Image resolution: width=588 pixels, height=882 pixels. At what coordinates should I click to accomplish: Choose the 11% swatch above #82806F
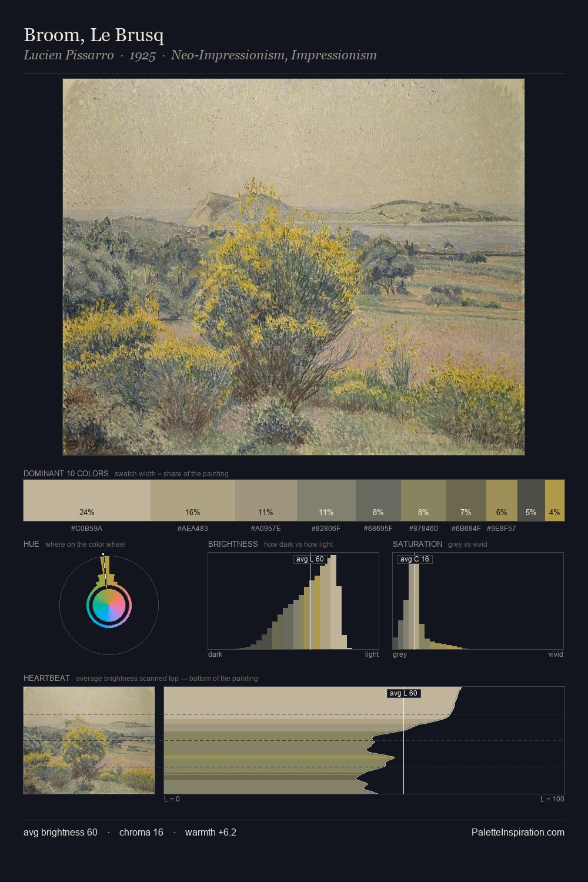click(x=326, y=500)
